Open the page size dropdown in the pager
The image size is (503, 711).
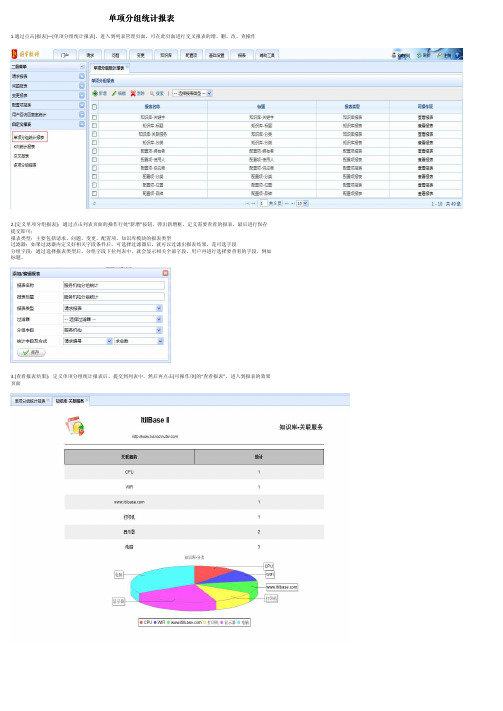pos(302,204)
